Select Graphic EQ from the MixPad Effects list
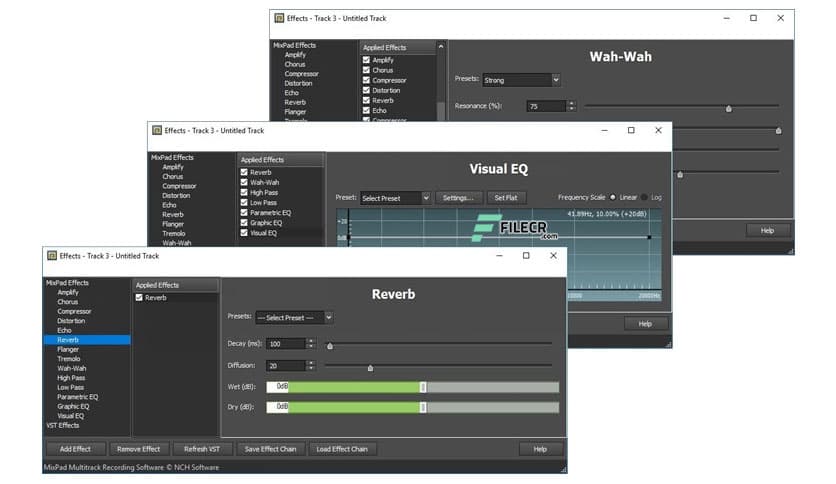 pyautogui.click(x=73, y=406)
